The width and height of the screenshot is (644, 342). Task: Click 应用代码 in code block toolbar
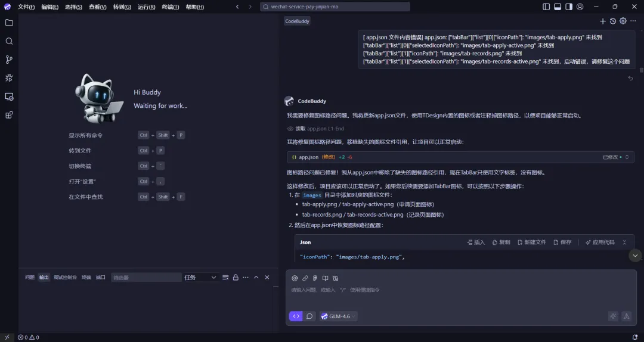600,242
